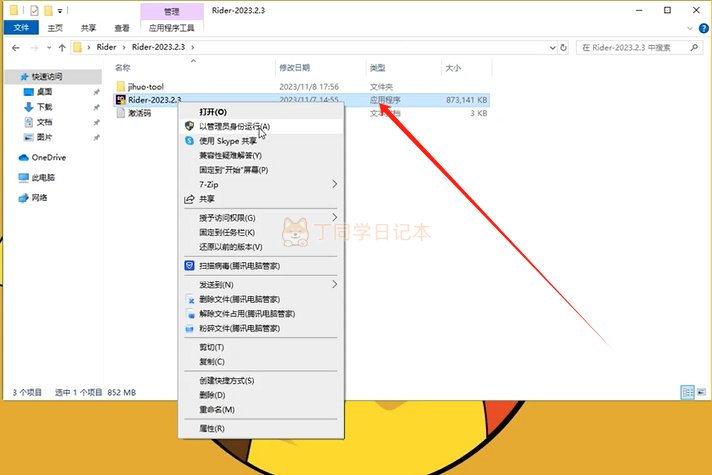Open recent locations dropdown arrow
Viewport: 712px width, 475px height.
49,48
